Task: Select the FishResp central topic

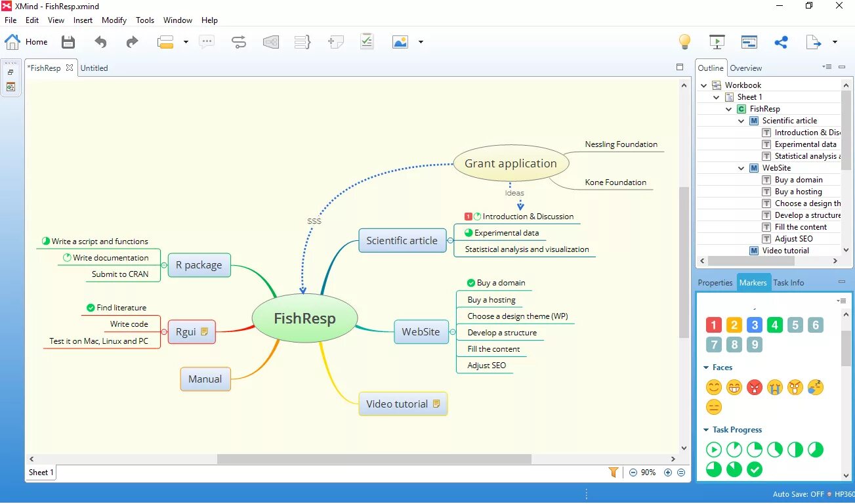Action: coord(304,319)
